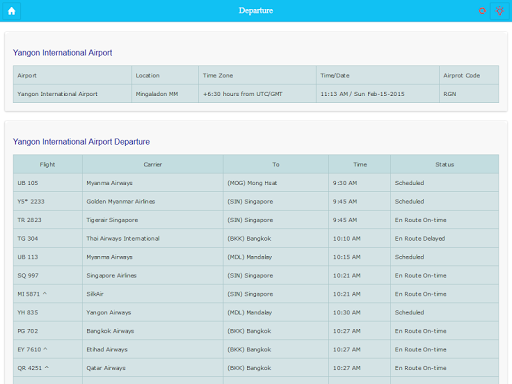Select PG 702 Bangkok Airways flight
Screen dimensions: 512x384
(x=256, y=331)
